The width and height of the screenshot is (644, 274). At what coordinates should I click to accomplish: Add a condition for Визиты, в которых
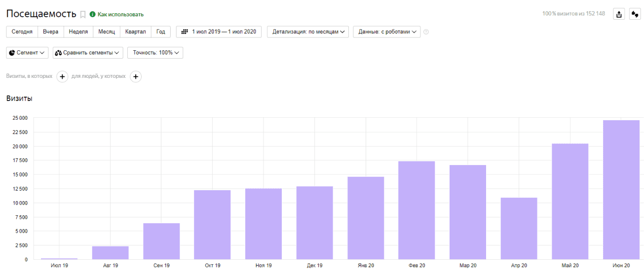[x=62, y=77]
